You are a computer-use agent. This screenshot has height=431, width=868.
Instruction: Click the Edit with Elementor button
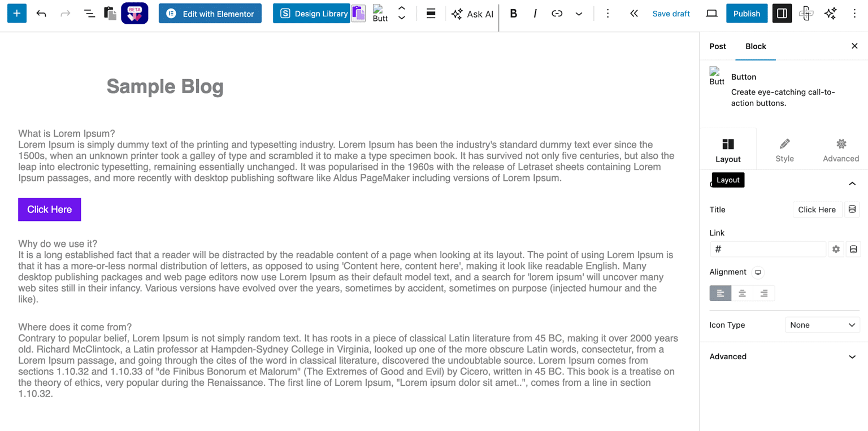click(210, 13)
